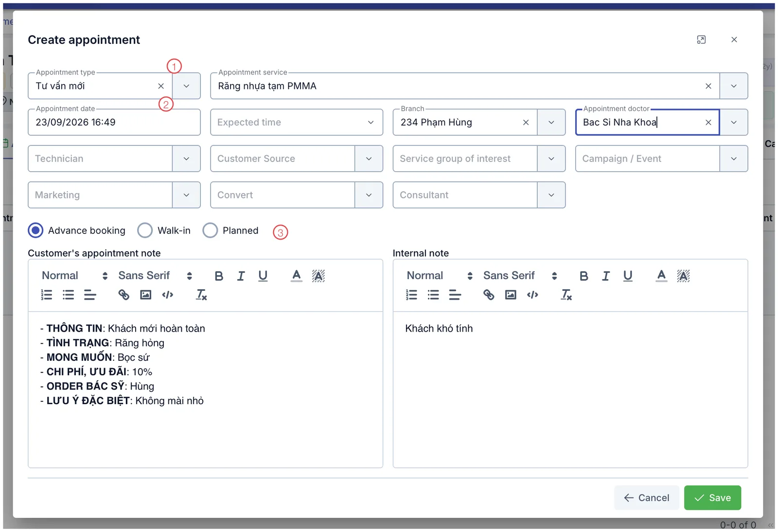Click the Appointment date input field
The height and width of the screenshot is (532, 778).
pyautogui.click(x=114, y=123)
